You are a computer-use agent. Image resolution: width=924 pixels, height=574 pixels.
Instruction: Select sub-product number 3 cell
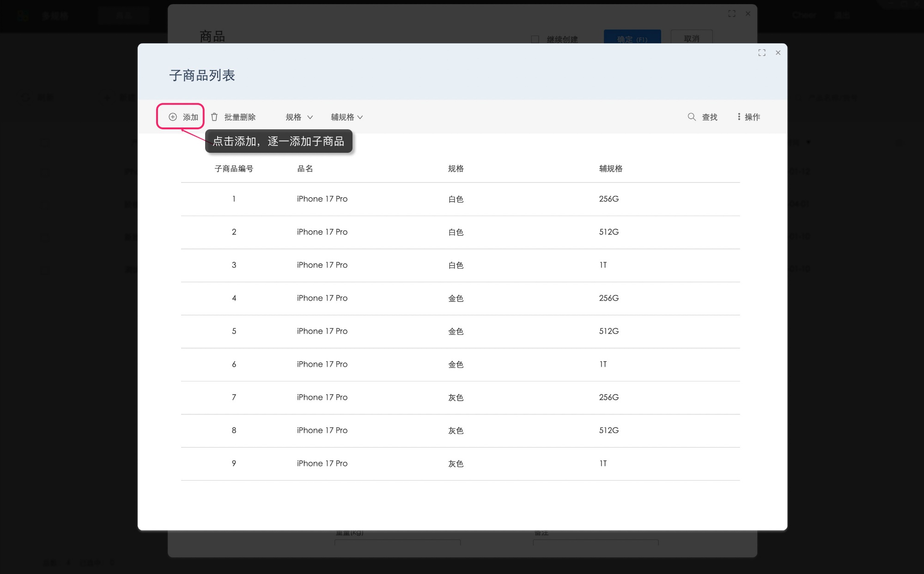click(x=234, y=265)
